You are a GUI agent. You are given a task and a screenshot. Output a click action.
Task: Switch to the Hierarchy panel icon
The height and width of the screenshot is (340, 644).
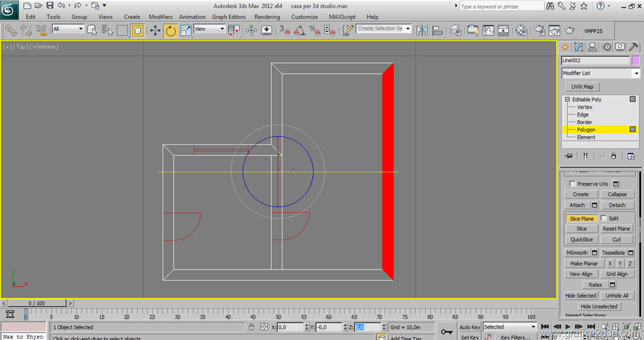click(x=593, y=47)
